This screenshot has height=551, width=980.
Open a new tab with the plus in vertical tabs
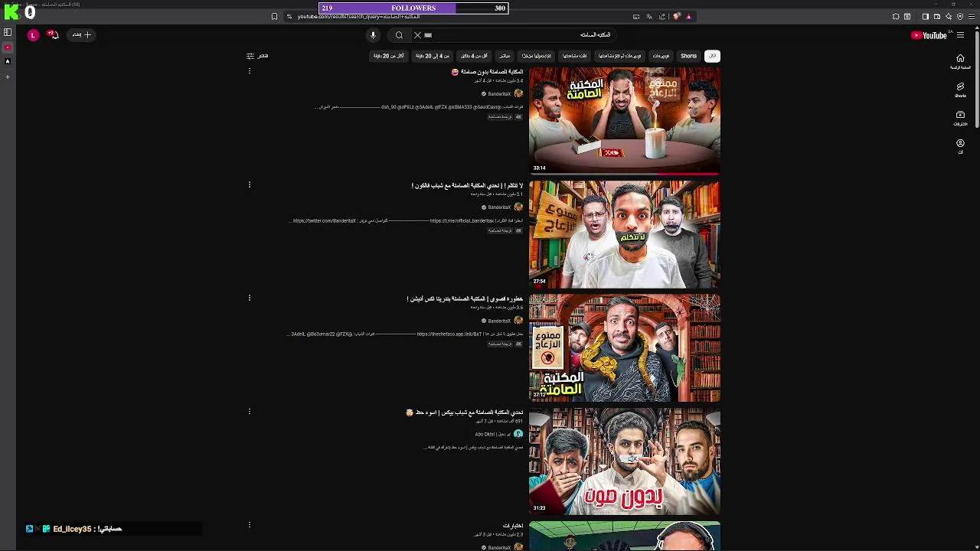(8, 77)
